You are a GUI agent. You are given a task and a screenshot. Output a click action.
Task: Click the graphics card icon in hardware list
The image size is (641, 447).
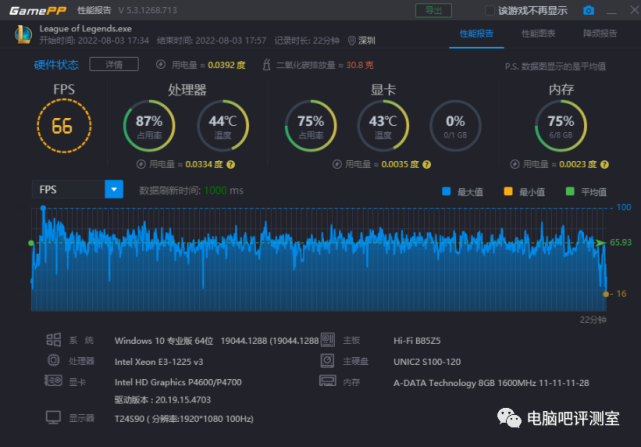click(53, 381)
